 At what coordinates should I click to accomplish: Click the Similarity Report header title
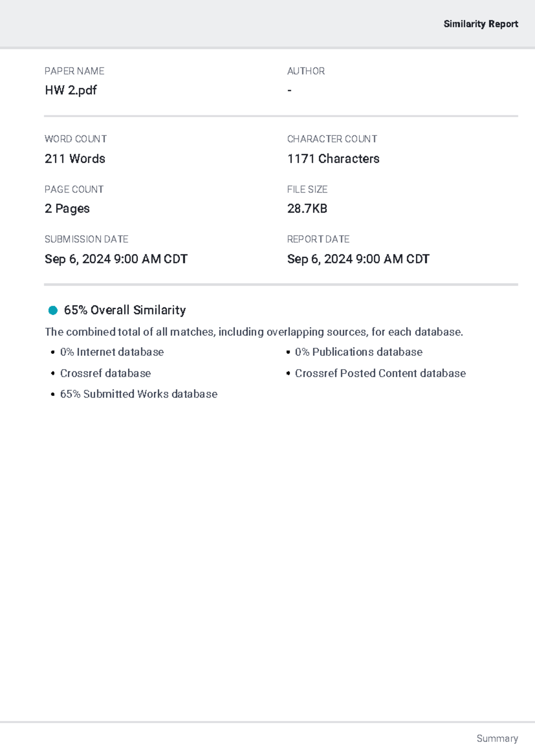(x=481, y=24)
